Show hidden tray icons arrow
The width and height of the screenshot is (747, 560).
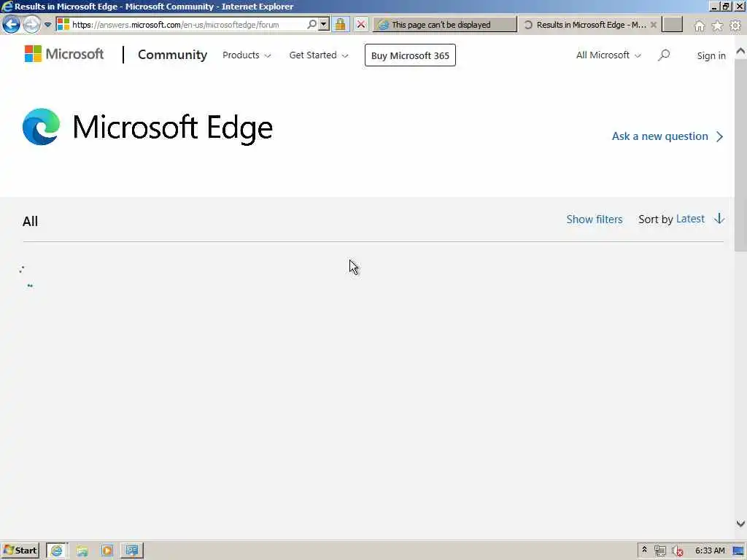point(644,550)
